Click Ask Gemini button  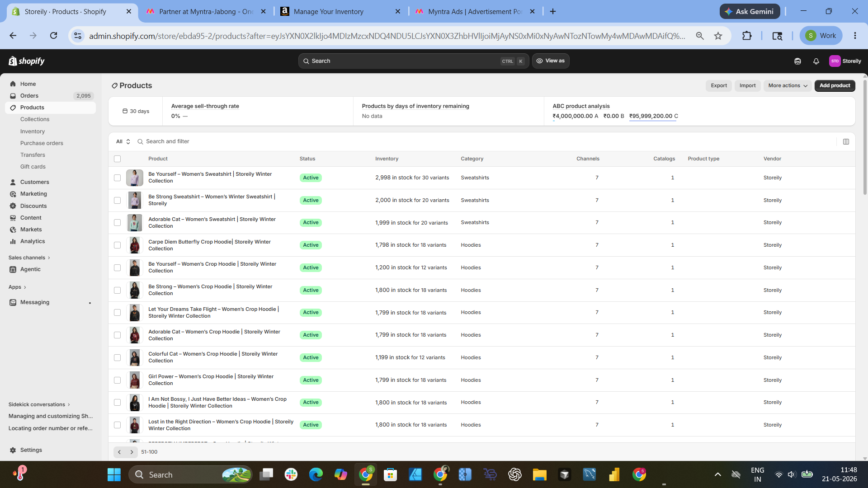(750, 12)
